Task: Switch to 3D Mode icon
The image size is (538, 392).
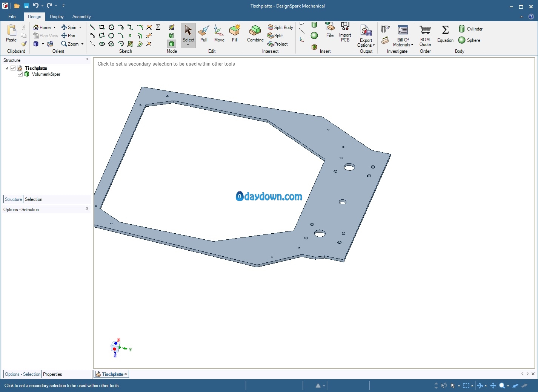Action: point(172,44)
